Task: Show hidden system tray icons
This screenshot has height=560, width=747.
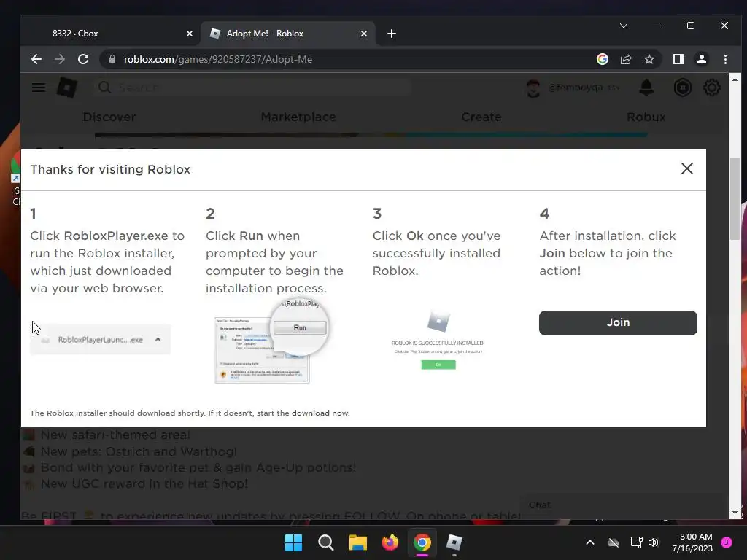Action: point(589,542)
